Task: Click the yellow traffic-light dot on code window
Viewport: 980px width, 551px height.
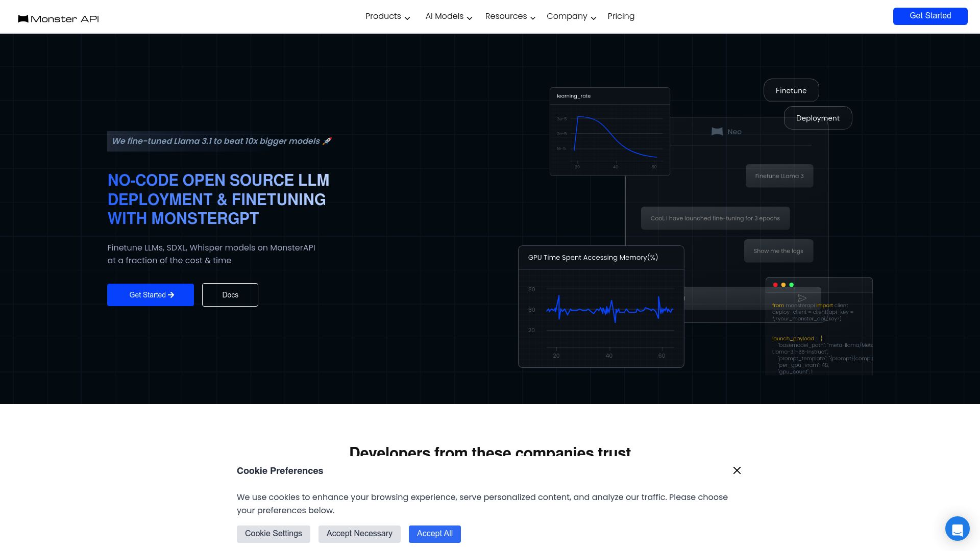Action: pos(783,285)
